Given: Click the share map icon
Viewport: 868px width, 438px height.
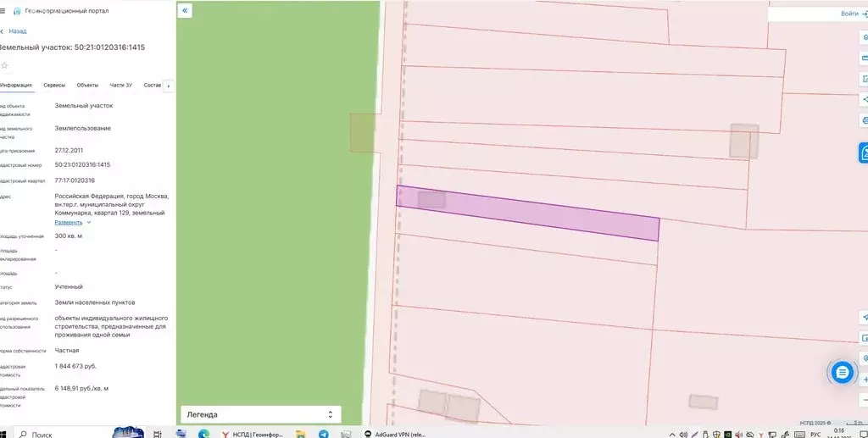Looking at the screenshot, I should (864, 99).
